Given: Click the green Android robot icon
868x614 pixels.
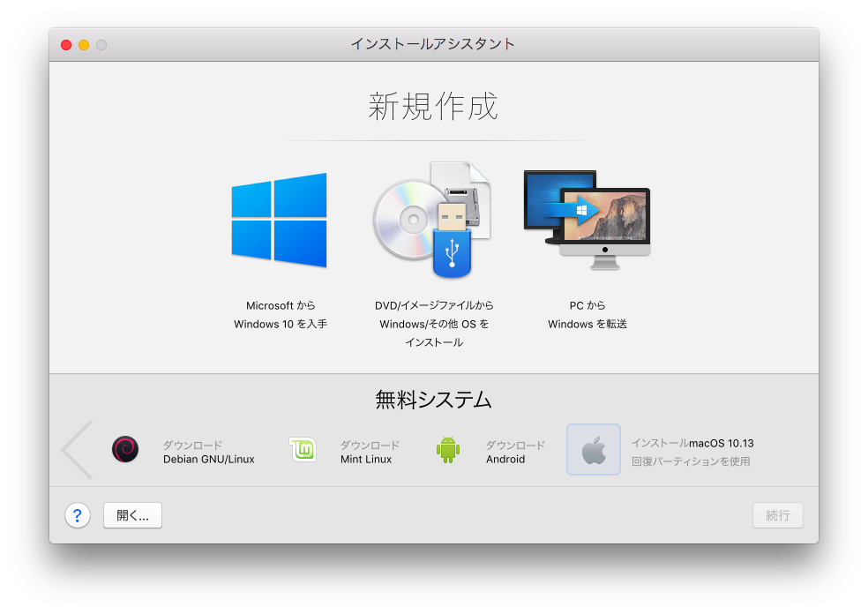Looking at the screenshot, I should (x=448, y=449).
